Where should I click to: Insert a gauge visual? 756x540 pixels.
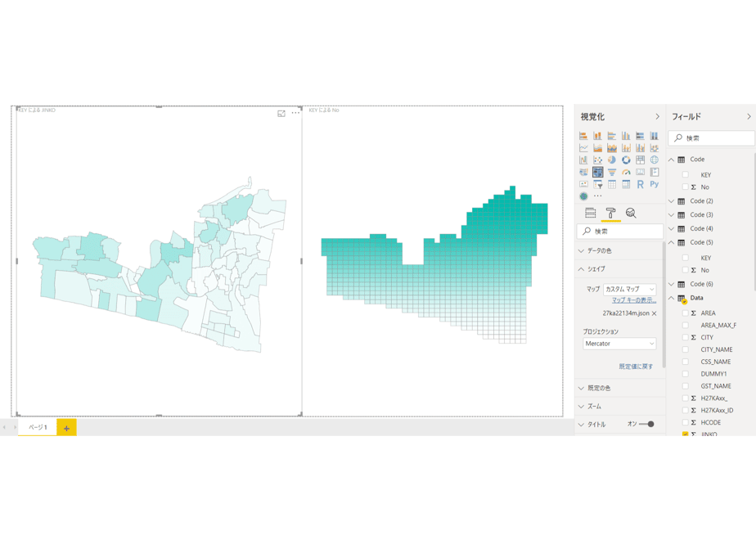(626, 172)
